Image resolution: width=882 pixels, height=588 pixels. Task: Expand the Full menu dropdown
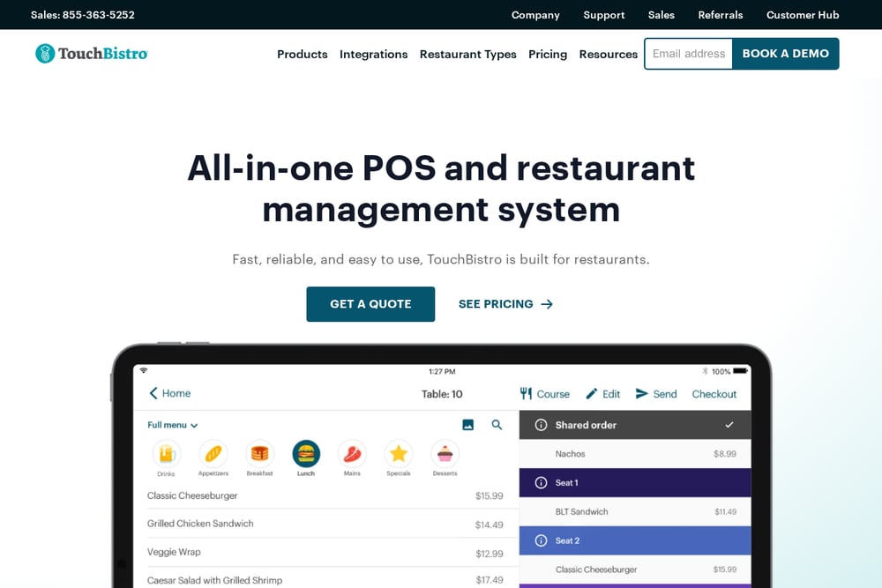[x=172, y=425]
